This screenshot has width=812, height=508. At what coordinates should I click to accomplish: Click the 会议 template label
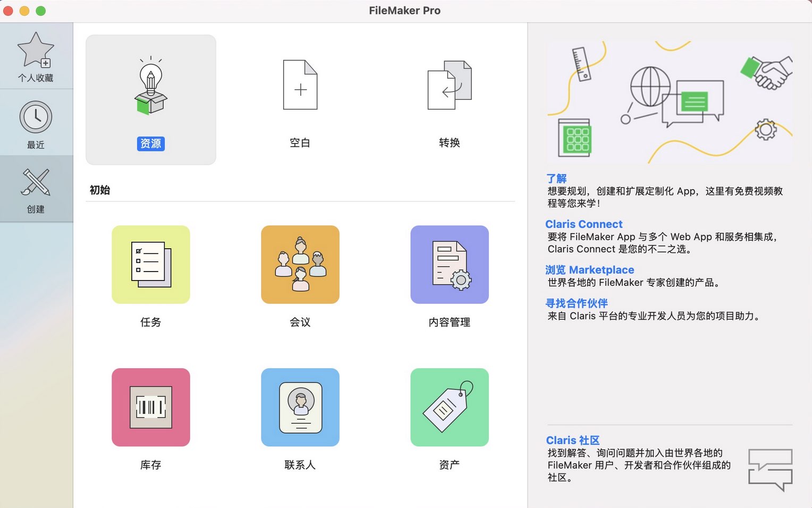(300, 322)
